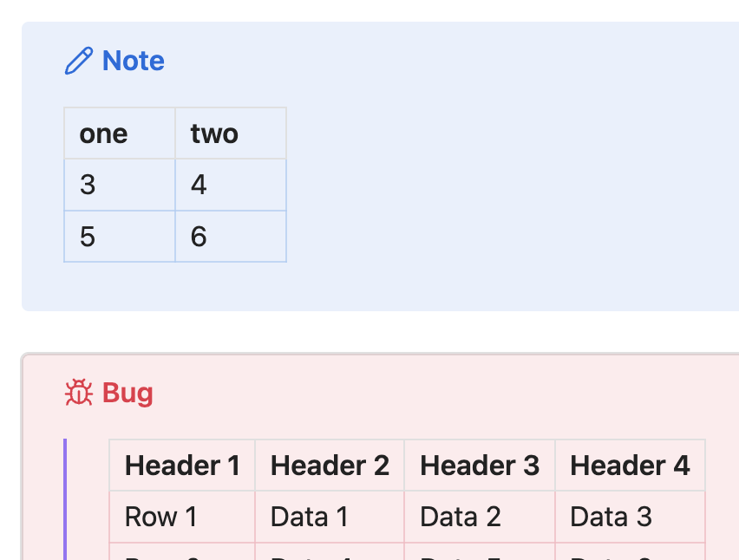Click the cell containing 3
The height and width of the screenshot is (560, 739).
pos(120,185)
